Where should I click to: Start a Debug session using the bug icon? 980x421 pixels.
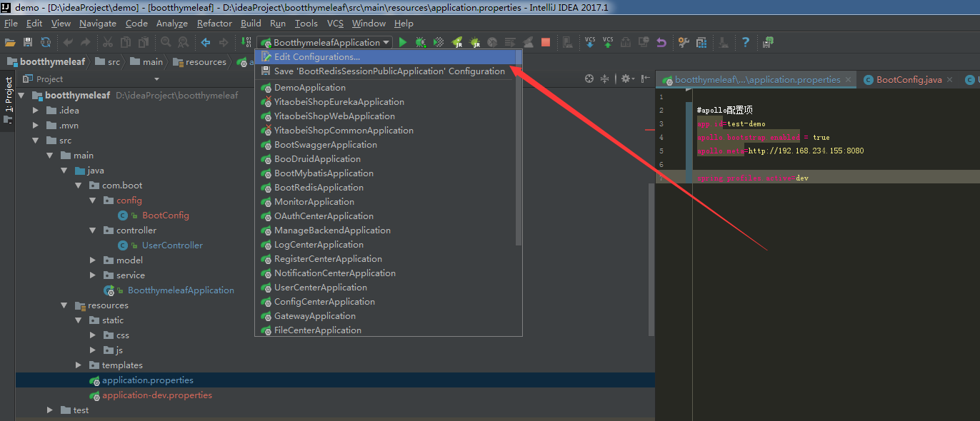pos(420,42)
